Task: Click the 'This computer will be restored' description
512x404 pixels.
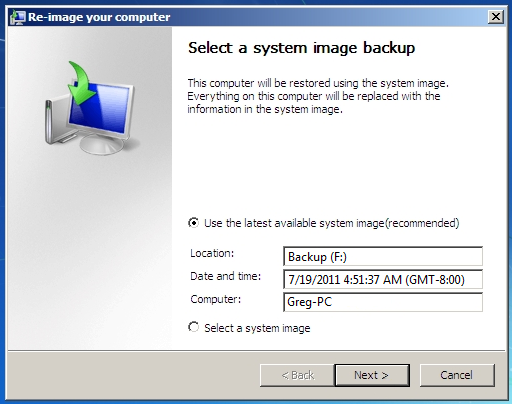Action: pos(318,96)
